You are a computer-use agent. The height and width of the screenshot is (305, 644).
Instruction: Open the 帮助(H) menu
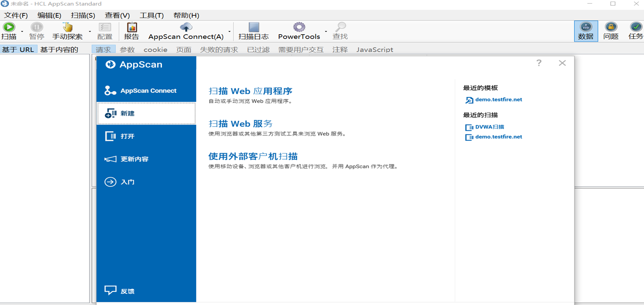[186, 15]
